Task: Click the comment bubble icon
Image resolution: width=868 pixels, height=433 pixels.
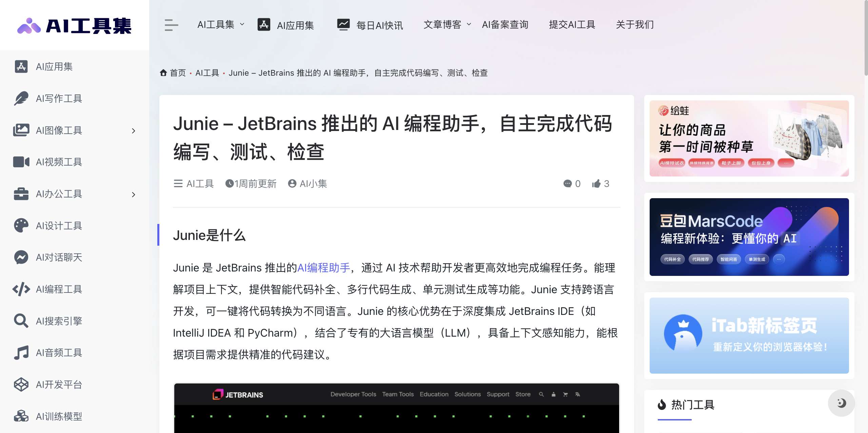Action: point(567,184)
